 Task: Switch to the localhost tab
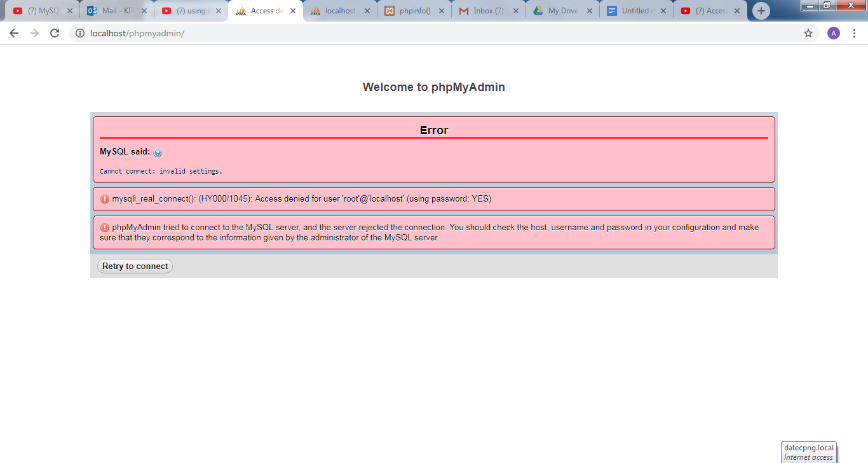click(x=339, y=11)
